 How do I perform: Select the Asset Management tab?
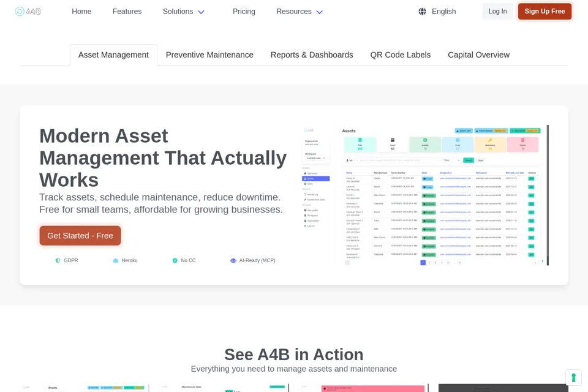point(113,55)
